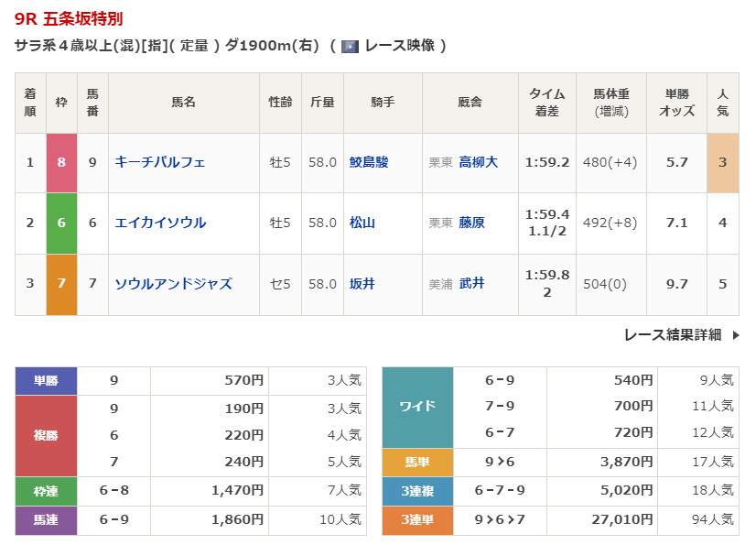The image size is (756, 545).
Task: Click the pink frame 8 swatch
Action: (x=61, y=162)
